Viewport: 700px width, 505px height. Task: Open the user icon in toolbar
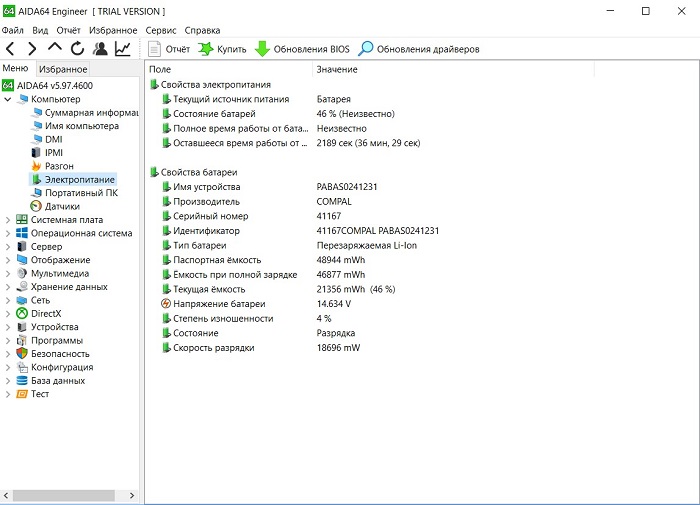point(100,49)
